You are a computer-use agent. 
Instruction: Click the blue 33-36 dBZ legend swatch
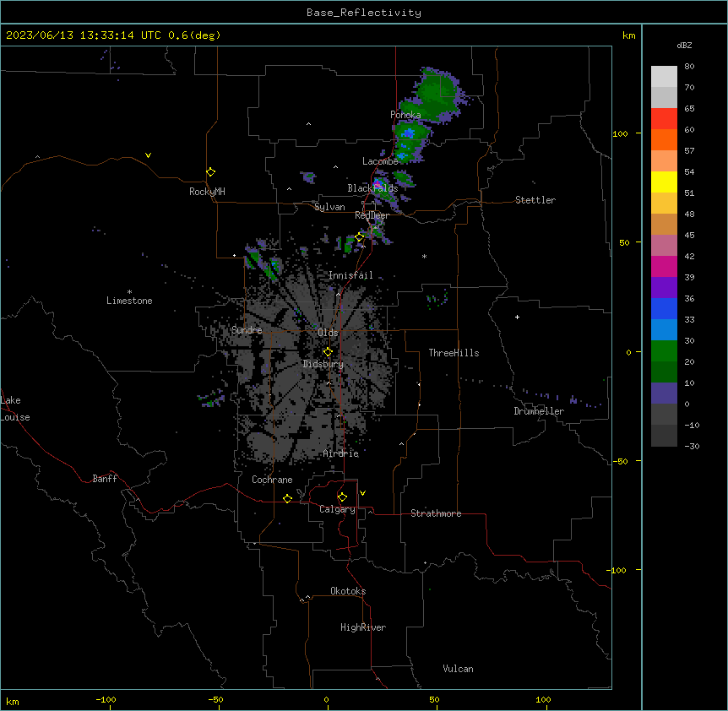click(664, 308)
